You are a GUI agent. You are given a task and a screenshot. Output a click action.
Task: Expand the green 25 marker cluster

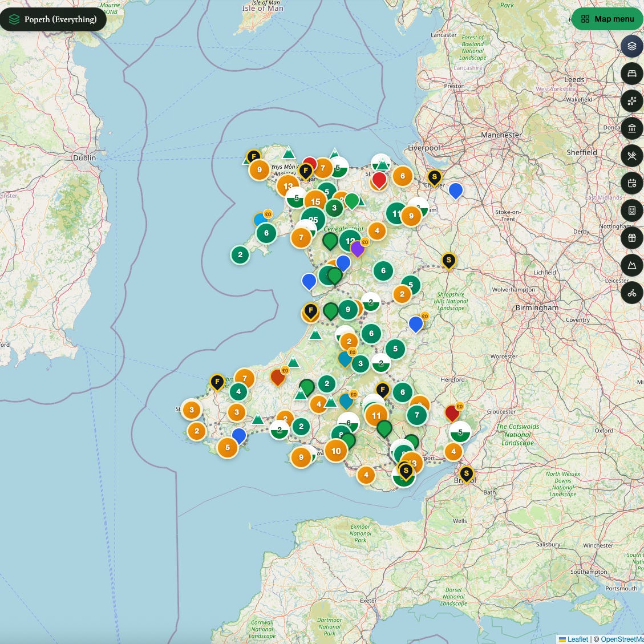313,219
